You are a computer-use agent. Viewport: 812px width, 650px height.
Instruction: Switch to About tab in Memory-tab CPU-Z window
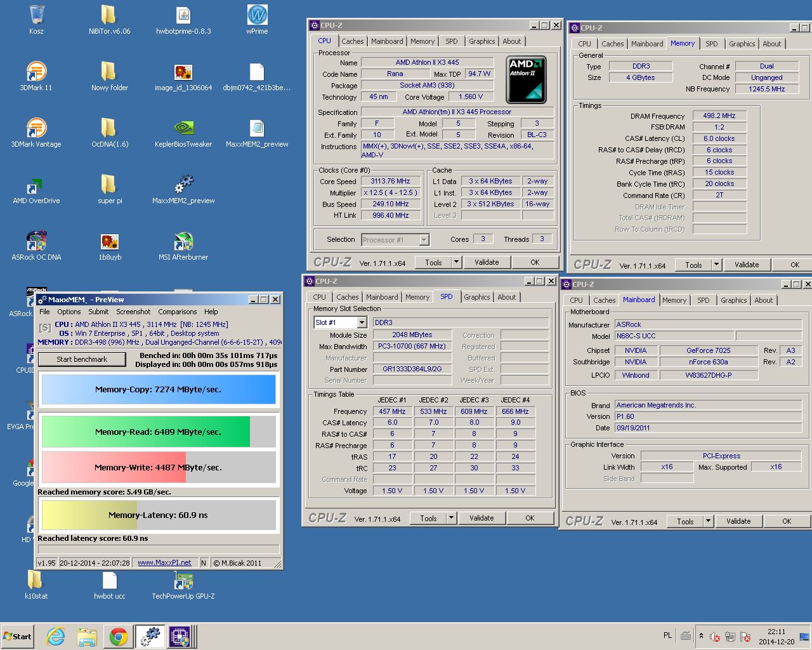772,44
